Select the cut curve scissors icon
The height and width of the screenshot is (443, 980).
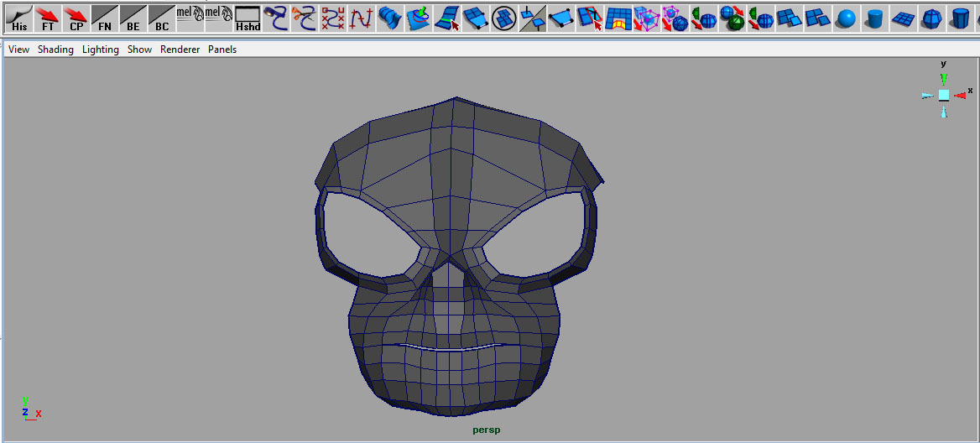[x=305, y=18]
